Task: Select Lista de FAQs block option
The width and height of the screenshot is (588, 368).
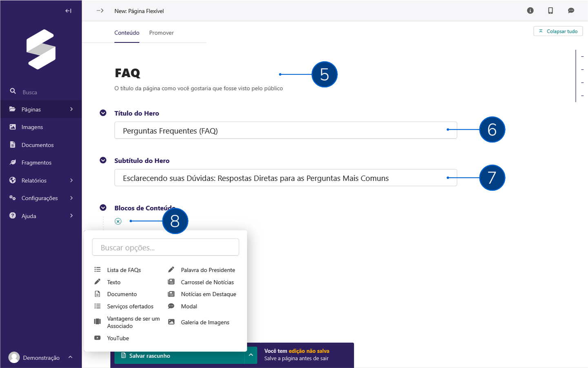Action: click(x=124, y=270)
